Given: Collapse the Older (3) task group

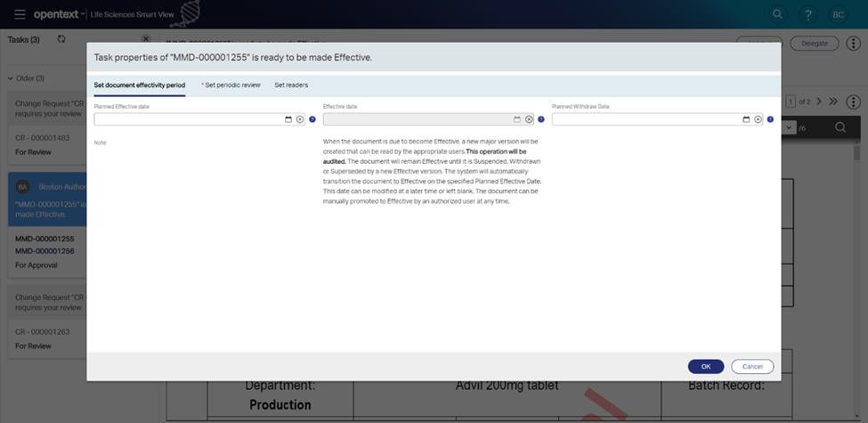Looking at the screenshot, I should click(11, 78).
